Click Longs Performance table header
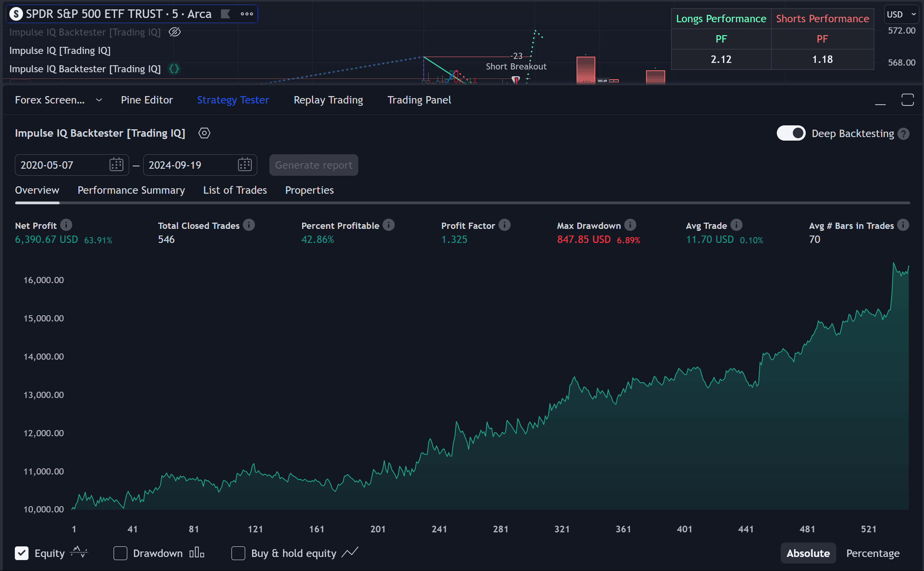The width and height of the screenshot is (924, 571). [x=721, y=19]
